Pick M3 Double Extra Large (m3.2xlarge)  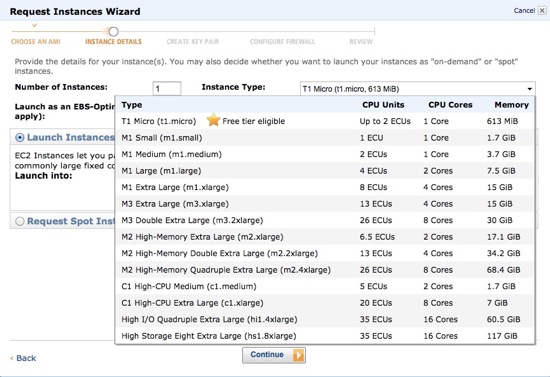324,220
